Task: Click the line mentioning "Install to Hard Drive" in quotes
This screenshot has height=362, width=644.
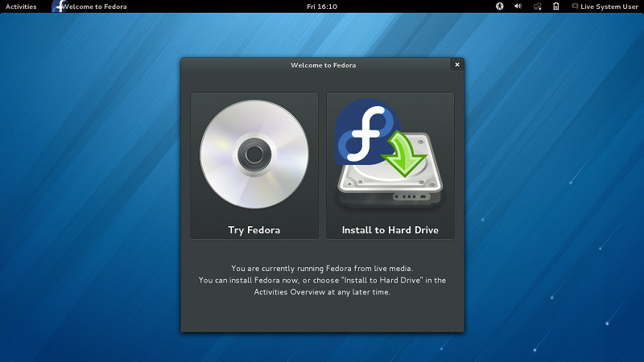Action: pyautogui.click(x=322, y=280)
